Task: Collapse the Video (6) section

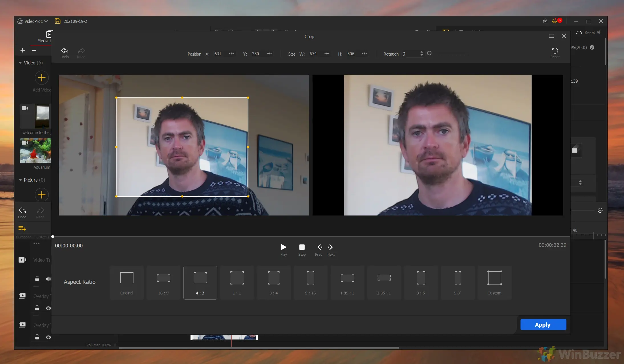Action: [20, 63]
